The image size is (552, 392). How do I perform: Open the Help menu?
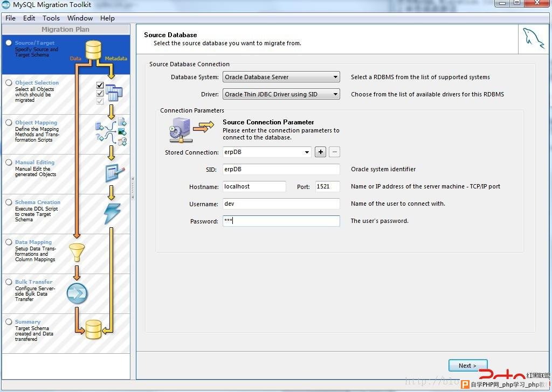coord(107,18)
